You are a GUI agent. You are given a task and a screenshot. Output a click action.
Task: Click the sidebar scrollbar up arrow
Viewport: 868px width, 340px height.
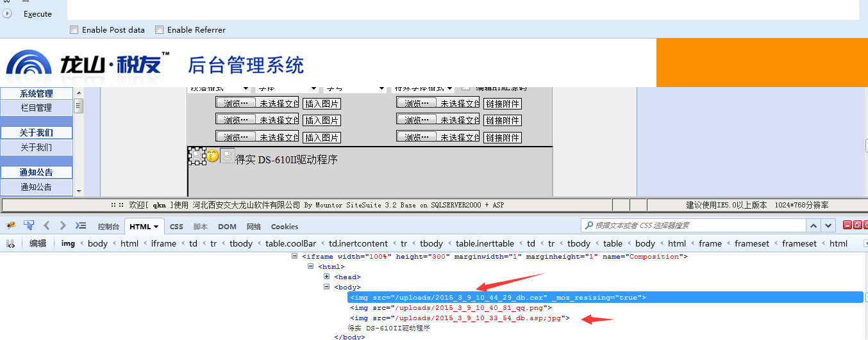[x=78, y=93]
